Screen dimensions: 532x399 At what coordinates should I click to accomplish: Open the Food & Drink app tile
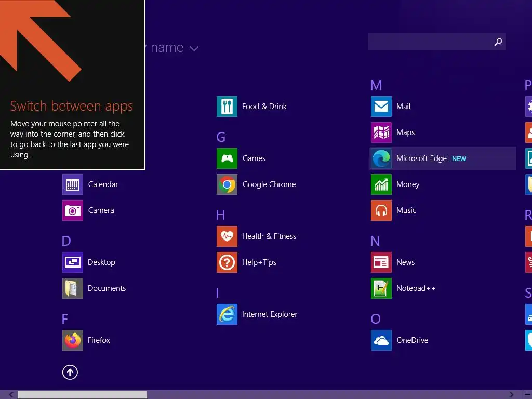click(x=227, y=107)
